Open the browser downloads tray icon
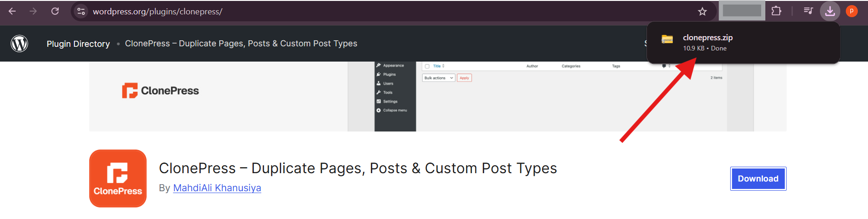This screenshot has width=868, height=219. point(830,11)
